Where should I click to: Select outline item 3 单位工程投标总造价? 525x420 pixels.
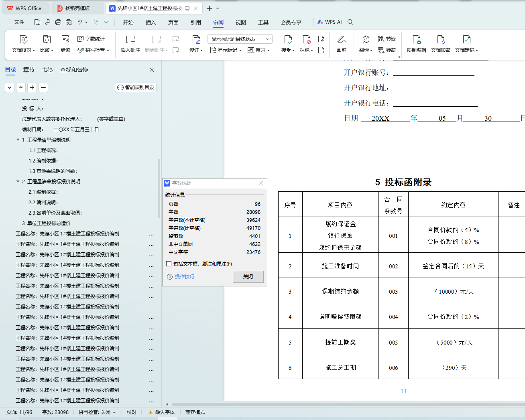(x=46, y=223)
